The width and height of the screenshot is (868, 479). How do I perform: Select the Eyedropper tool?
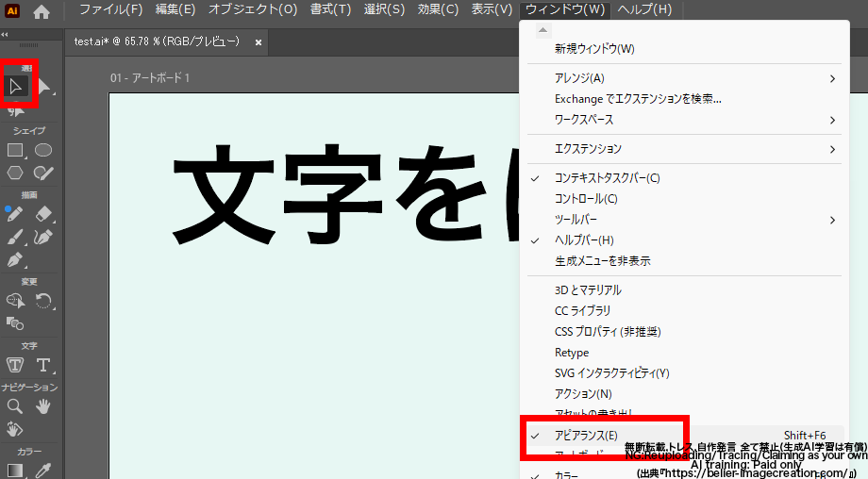tap(43, 471)
